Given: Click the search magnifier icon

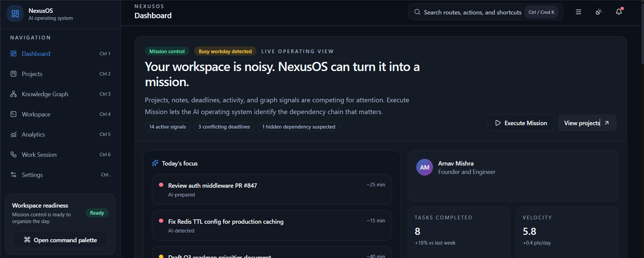Looking at the screenshot, I should click(x=417, y=12).
